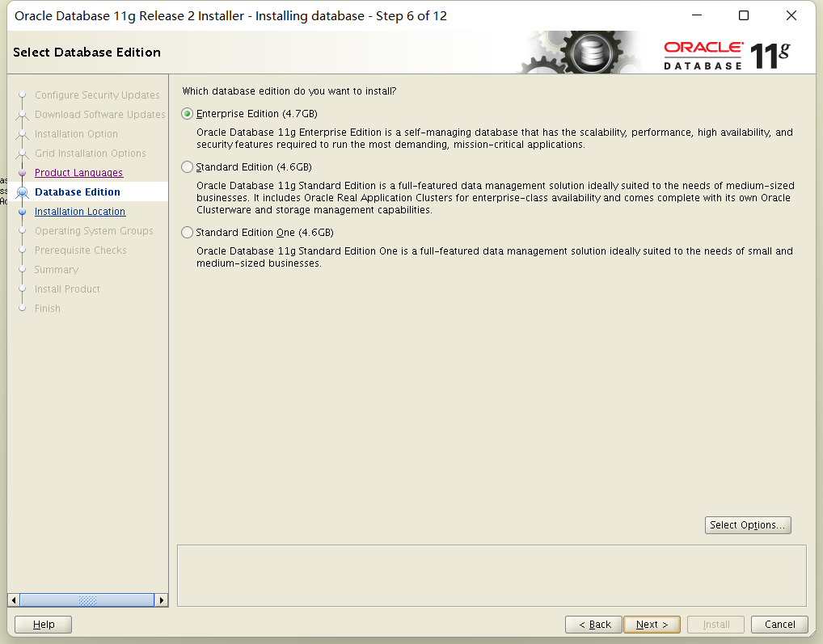Click Prerequisite Checks step label
The width and height of the screenshot is (823, 644).
(80, 250)
